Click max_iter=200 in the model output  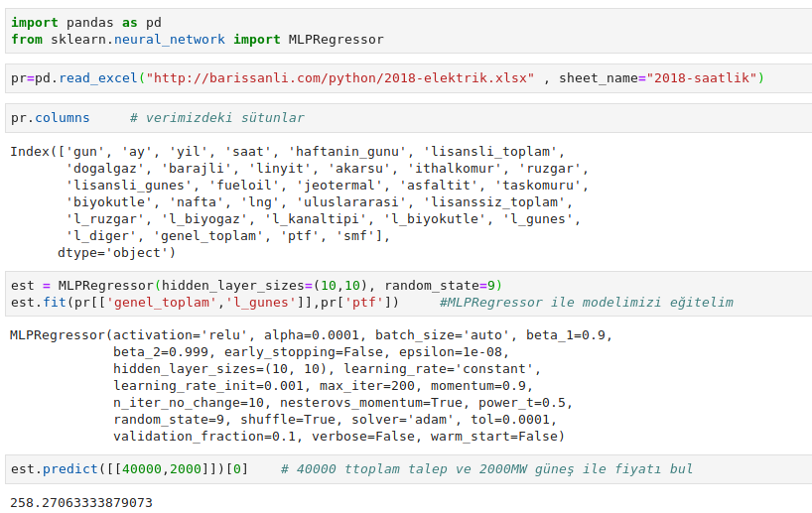(367, 386)
